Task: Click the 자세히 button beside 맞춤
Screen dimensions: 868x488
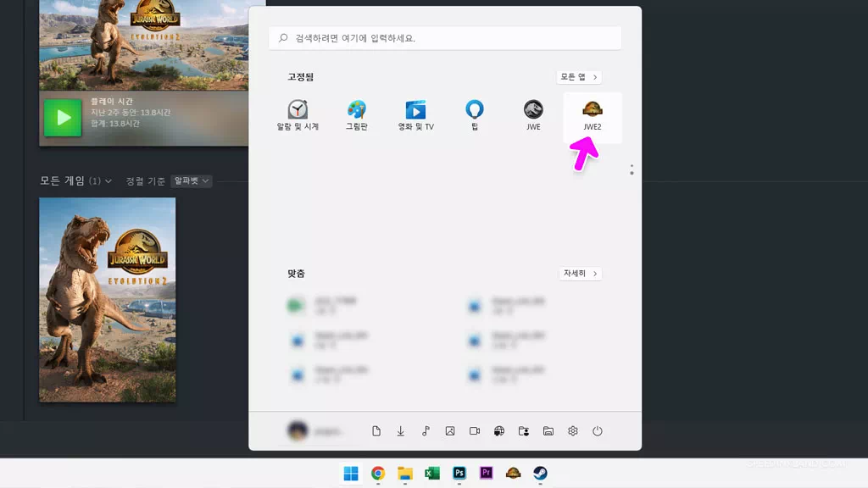Action: pos(580,274)
